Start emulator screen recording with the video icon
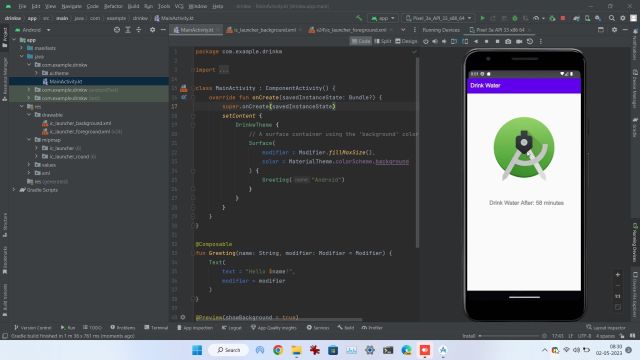The image size is (640, 360). (519, 41)
